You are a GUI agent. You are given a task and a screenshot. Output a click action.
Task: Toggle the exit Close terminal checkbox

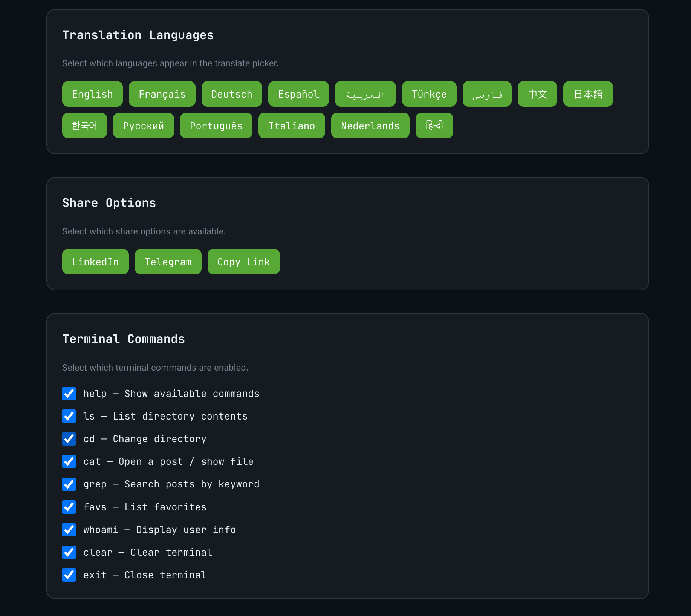point(69,575)
